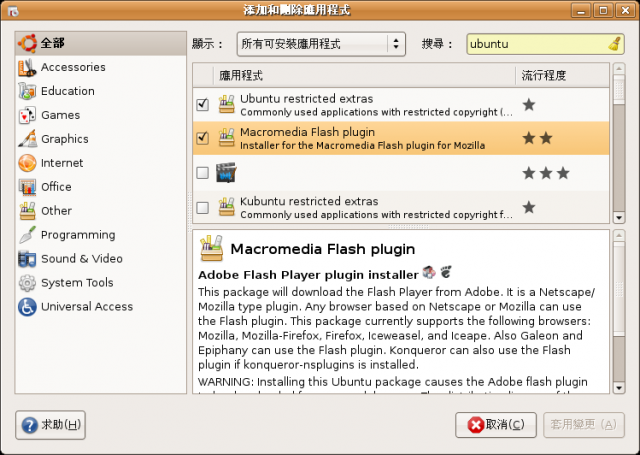Minimize the 添加和刪除應用程式 window
This screenshot has width=640, height=455.
click(x=581, y=10)
